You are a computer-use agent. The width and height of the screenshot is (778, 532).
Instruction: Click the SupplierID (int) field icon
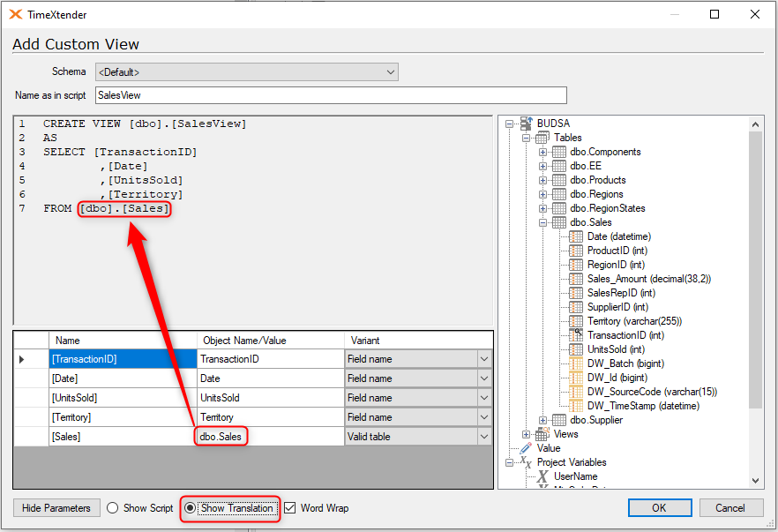[576, 307]
